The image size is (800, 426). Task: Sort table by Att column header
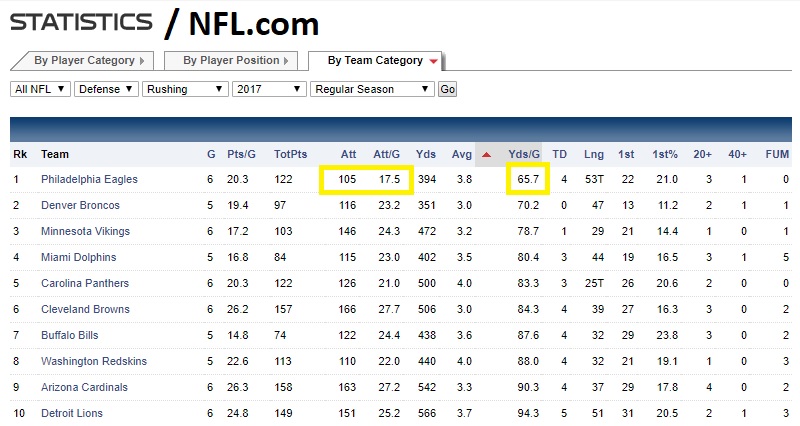tap(348, 154)
